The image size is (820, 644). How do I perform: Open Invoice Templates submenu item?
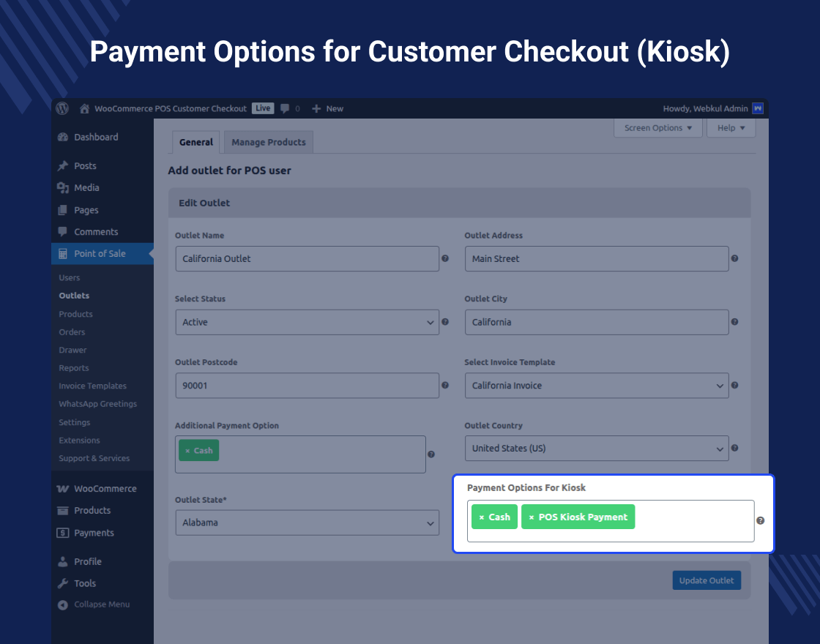tap(92, 386)
